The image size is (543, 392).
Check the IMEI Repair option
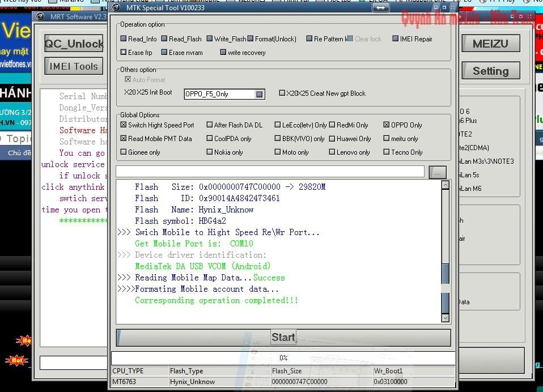tap(396, 39)
